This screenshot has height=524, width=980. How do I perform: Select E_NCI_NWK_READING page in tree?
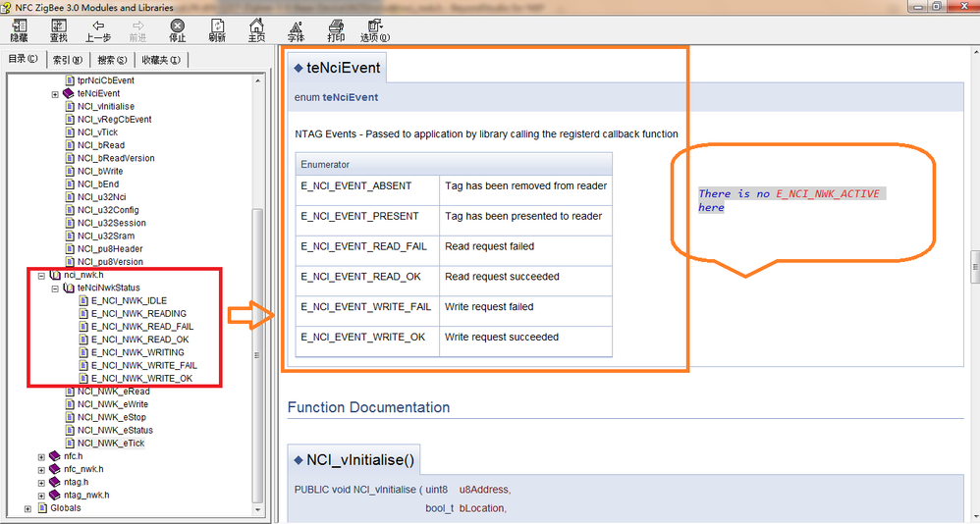138,314
